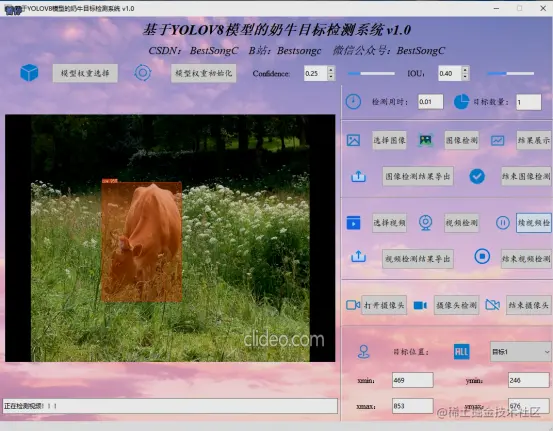Click upload icon beside 图像检测结果导出
Screen dimensions: 554x432
pos(358,176)
